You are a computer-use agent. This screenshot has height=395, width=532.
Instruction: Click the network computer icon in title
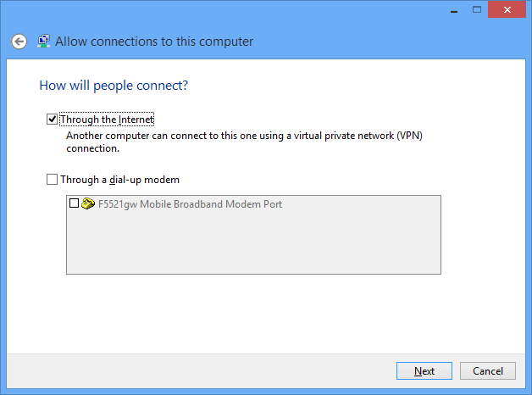[x=44, y=41]
